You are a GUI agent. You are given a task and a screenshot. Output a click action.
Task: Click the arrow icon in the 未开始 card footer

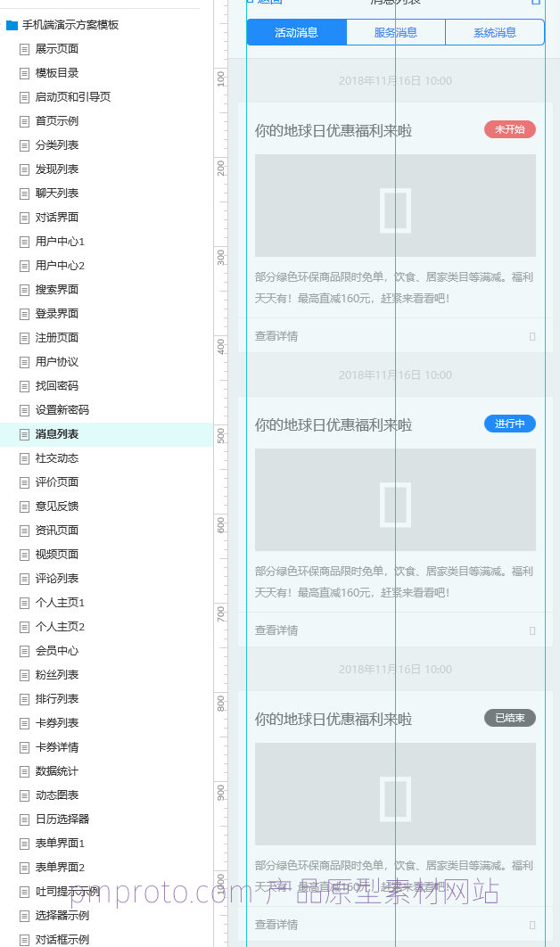[532, 336]
